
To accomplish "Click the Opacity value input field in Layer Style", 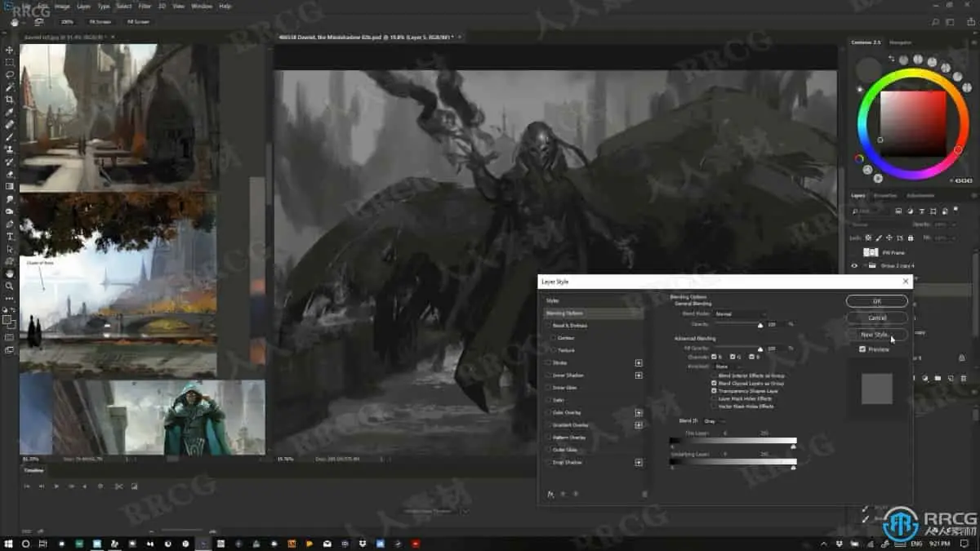I will point(775,324).
